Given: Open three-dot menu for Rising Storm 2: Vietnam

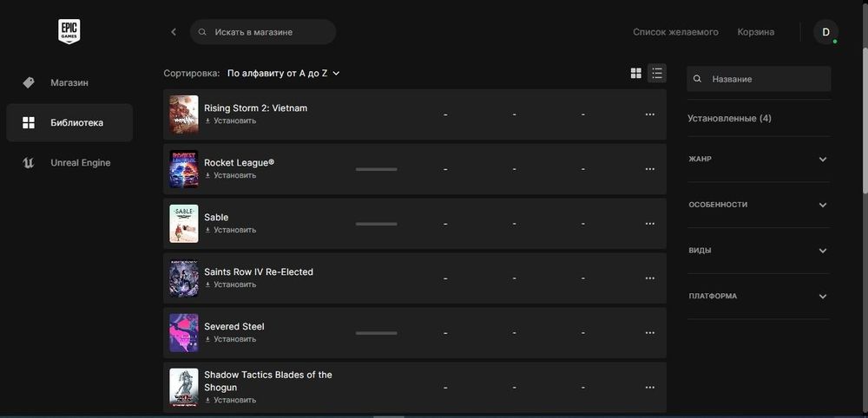Looking at the screenshot, I should 649,114.
